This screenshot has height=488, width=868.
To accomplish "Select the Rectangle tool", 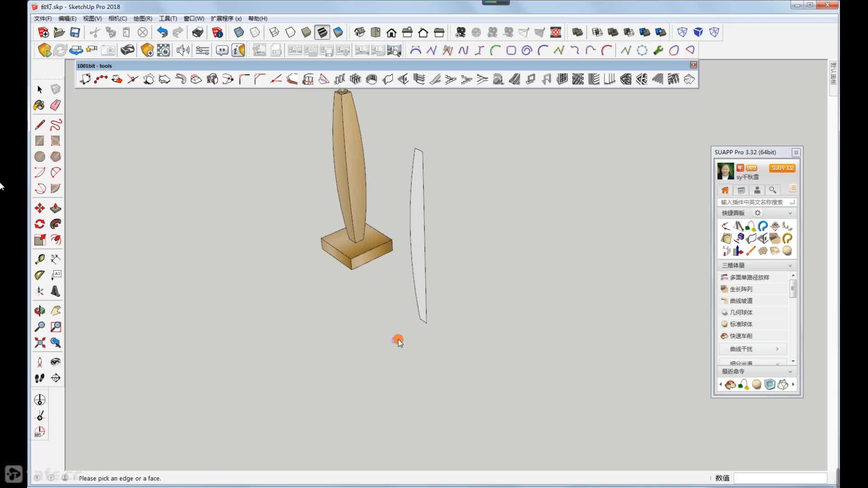I will click(40, 141).
